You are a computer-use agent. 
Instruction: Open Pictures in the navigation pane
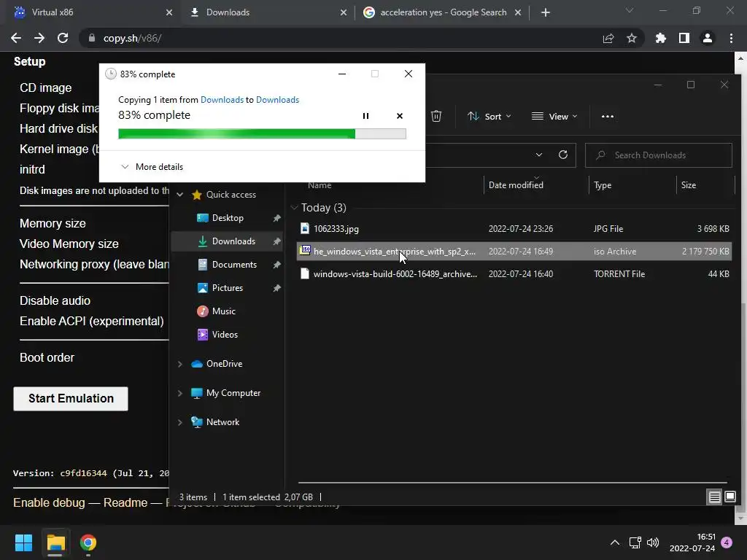(x=228, y=287)
